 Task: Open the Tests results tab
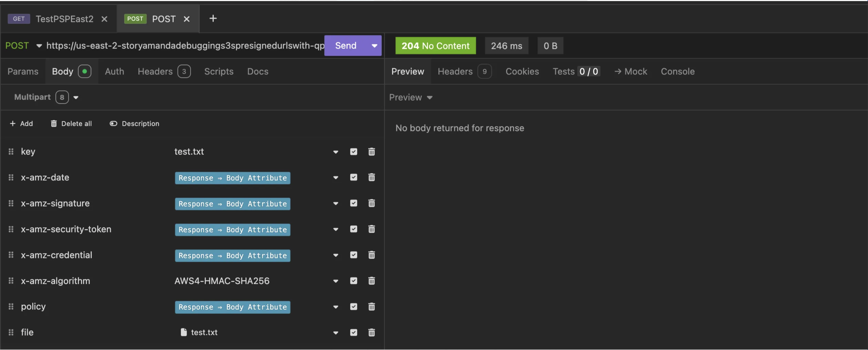(576, 71)
